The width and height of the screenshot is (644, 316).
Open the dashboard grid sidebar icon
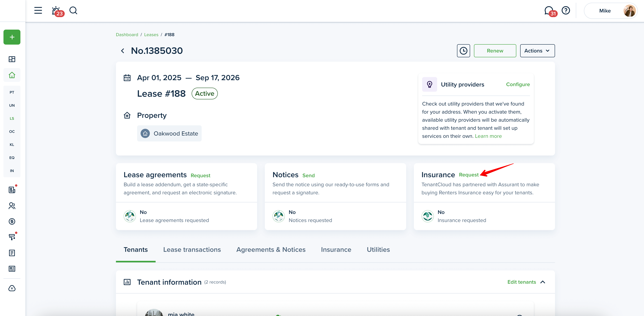tap(12, 59)
